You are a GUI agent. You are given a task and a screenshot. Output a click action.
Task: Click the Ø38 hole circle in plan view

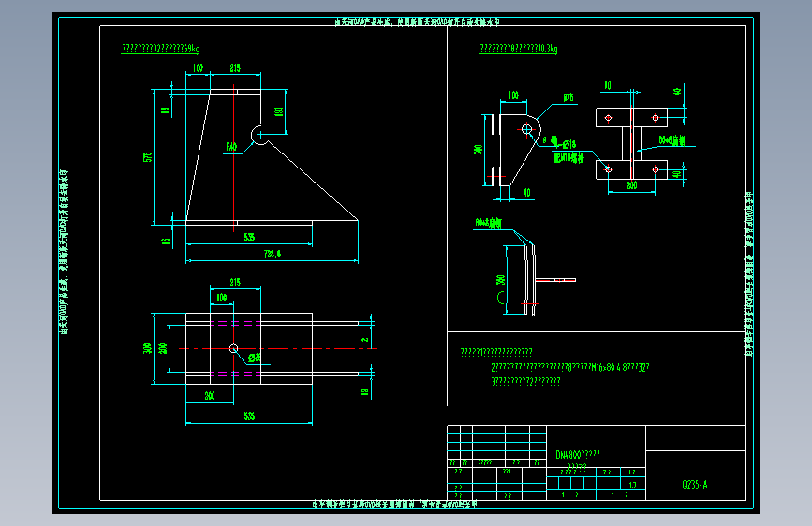click(x=233, y=348)
